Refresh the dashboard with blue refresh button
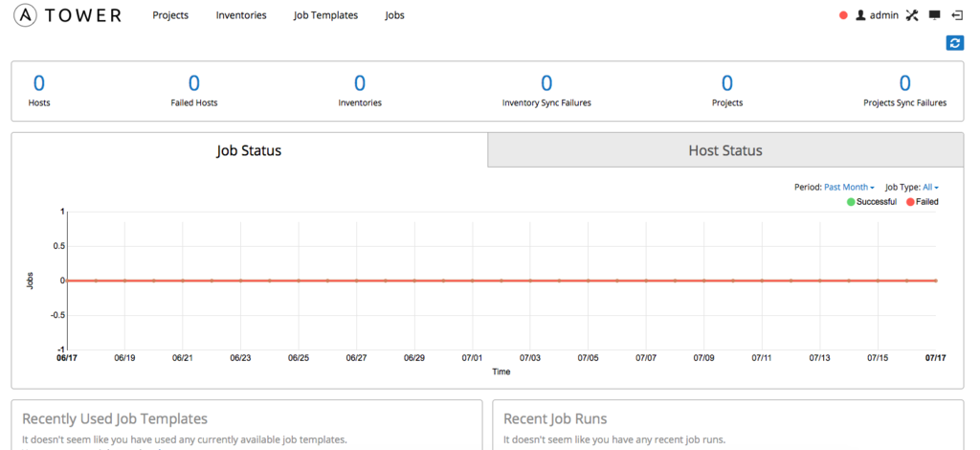980x450 pixels. click(954, 42)
